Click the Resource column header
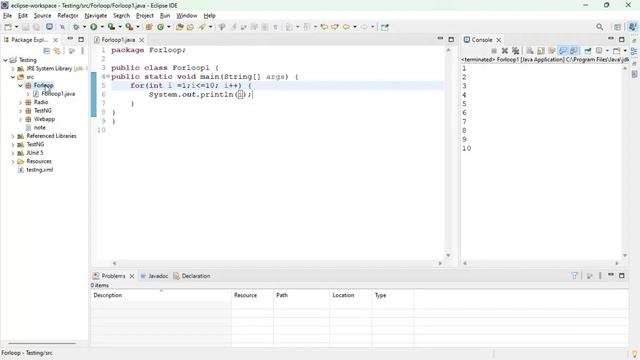Image resolution: width=640 pixels, height=360 pixels. click(x=252, y=295)
